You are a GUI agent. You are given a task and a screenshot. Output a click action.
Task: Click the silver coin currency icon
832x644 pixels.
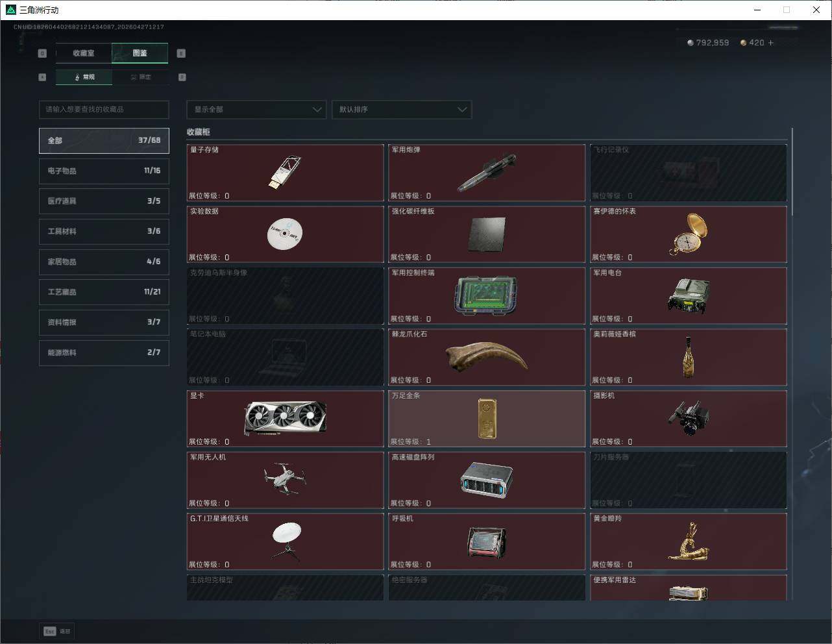click(690, 43)
